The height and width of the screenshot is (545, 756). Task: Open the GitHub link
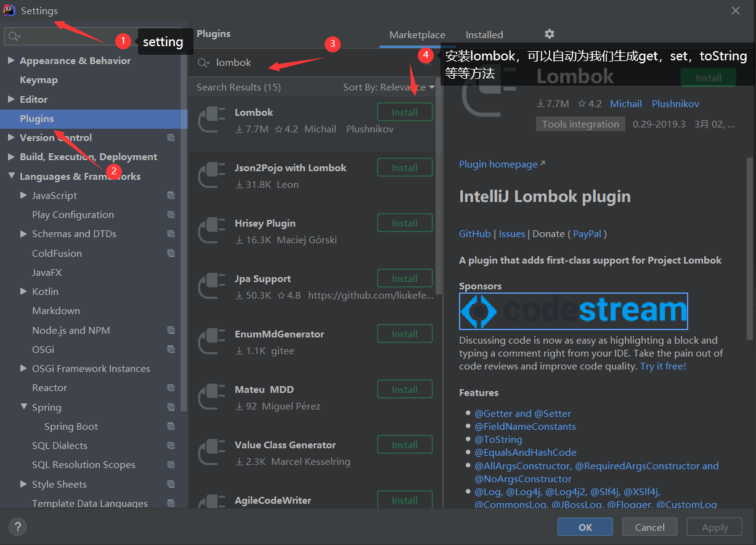click(x=475, y=234)
